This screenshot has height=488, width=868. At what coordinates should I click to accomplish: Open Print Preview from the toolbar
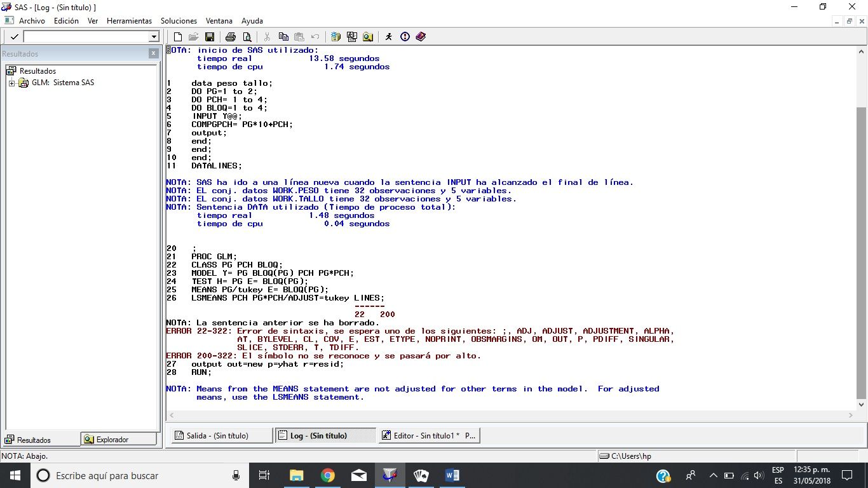pos(247,37)
